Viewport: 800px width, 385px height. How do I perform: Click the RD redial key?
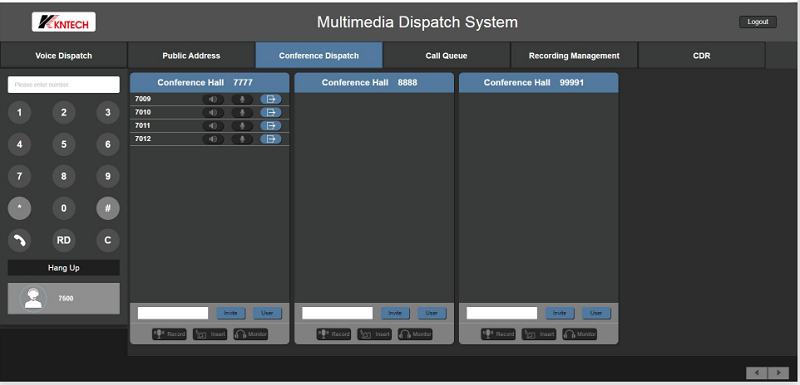pos(64,240)
